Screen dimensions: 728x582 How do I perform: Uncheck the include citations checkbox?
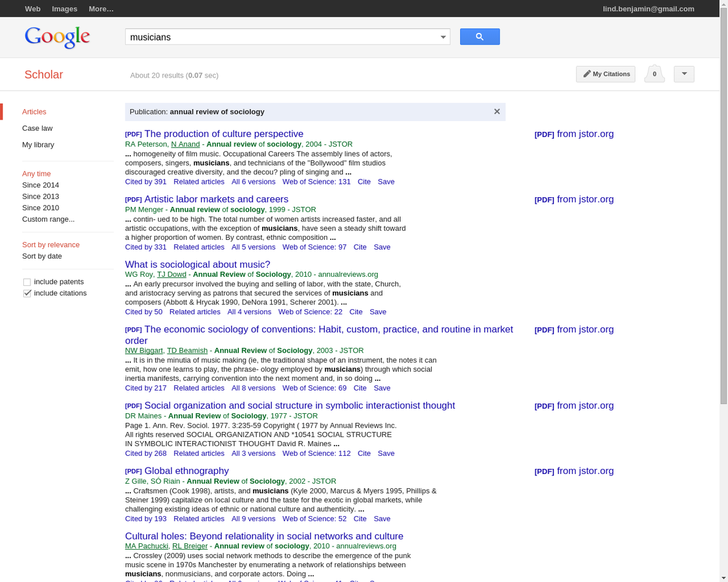27,294
